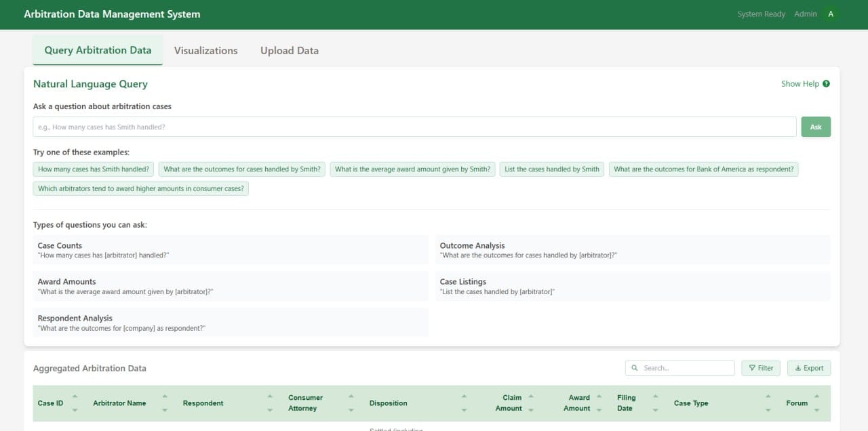Click the Case Type ascending chevron
The image size is (868, 431).
768,397
